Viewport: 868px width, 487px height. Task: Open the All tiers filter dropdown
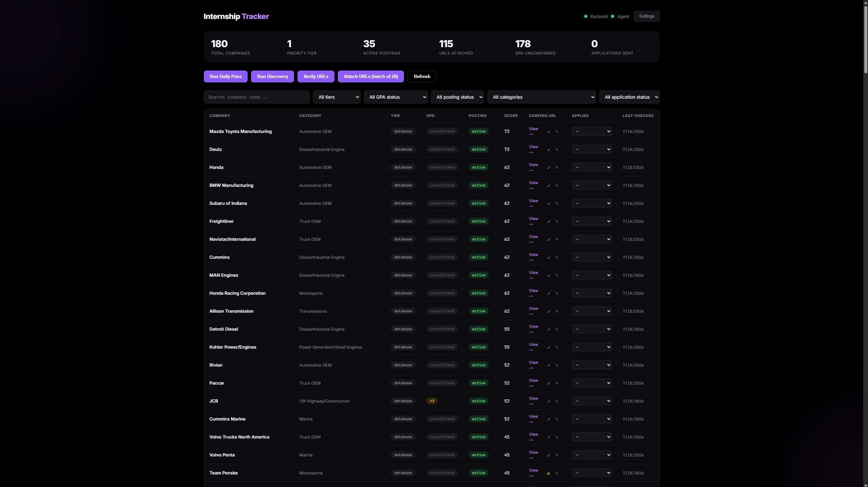pos(336,97)
